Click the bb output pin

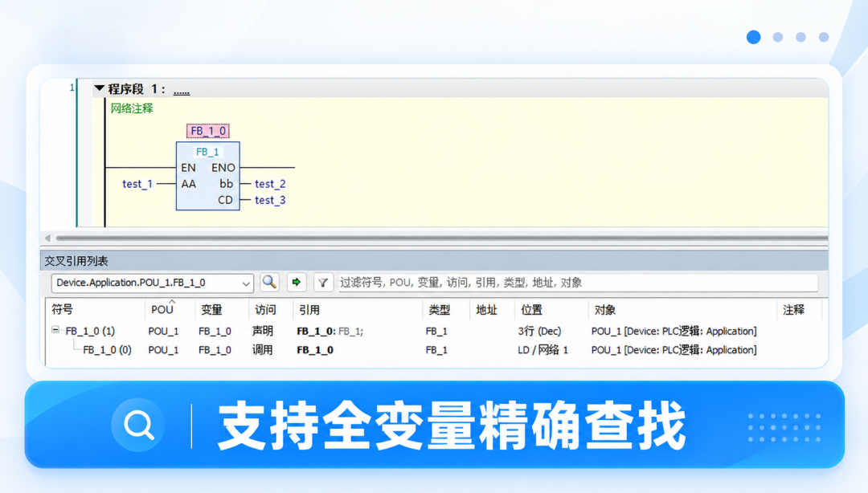point(226,184)
